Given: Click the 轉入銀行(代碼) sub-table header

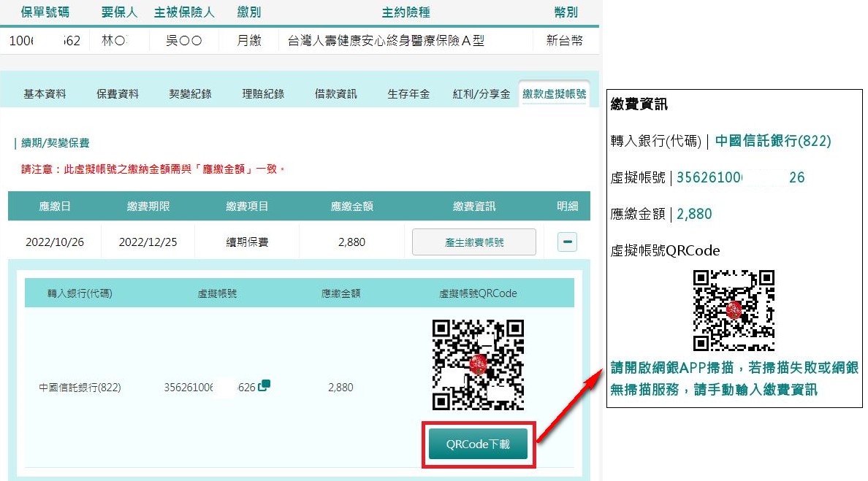Looking at the screenshot, I should pos(80,293).
